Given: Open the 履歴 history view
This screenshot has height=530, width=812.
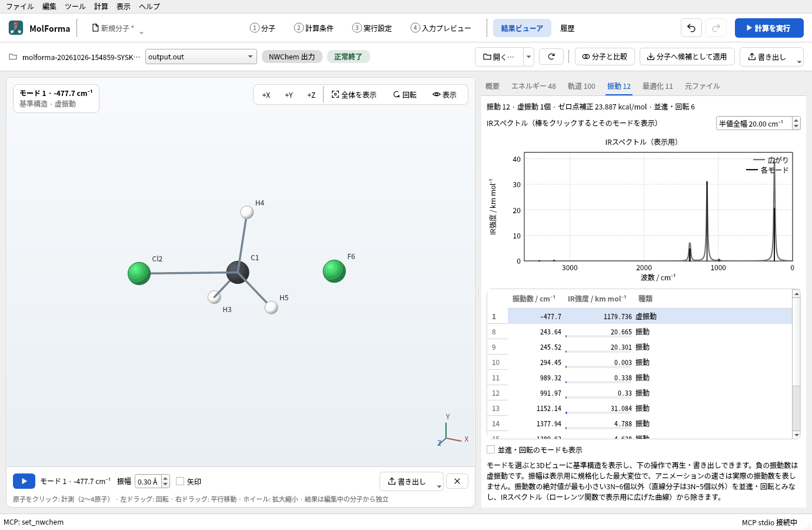Looking at the screenshot, I should (567, 28).
